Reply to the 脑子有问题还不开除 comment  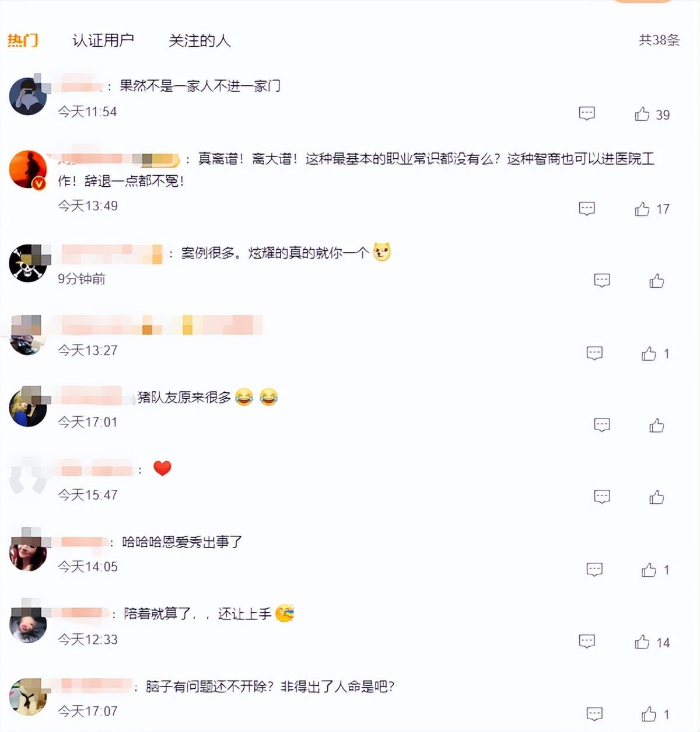click(594, 713)
